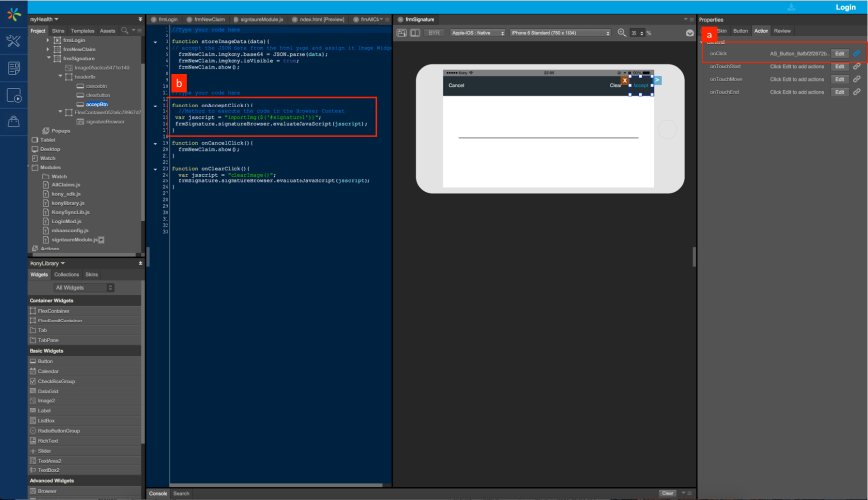
Task: Open the build tools icon in the sidebar
Action: (x=13, y=41)
